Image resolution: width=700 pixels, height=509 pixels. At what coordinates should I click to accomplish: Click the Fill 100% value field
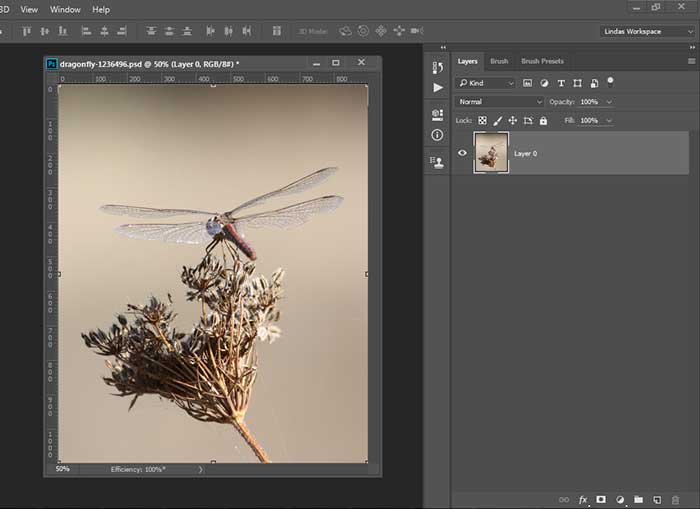[590, 121]
